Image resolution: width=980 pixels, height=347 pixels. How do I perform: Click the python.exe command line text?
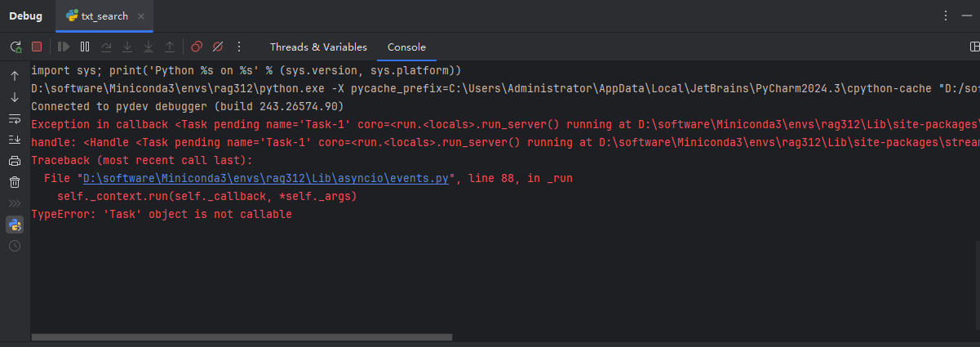pyautogui.click(x=504, y=89)
